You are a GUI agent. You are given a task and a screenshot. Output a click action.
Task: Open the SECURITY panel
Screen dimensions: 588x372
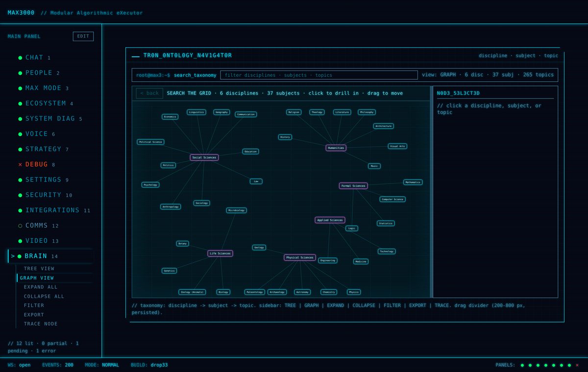coord(50,195)
